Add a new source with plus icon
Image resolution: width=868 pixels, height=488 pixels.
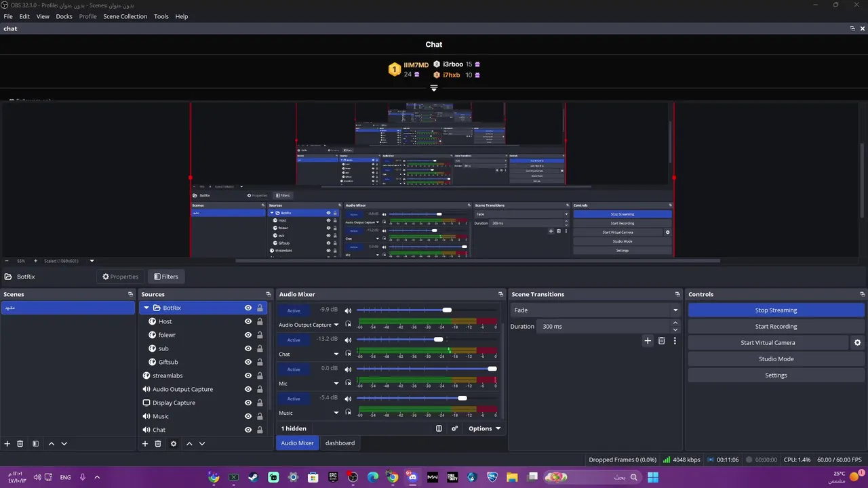[x=144, y=443]
